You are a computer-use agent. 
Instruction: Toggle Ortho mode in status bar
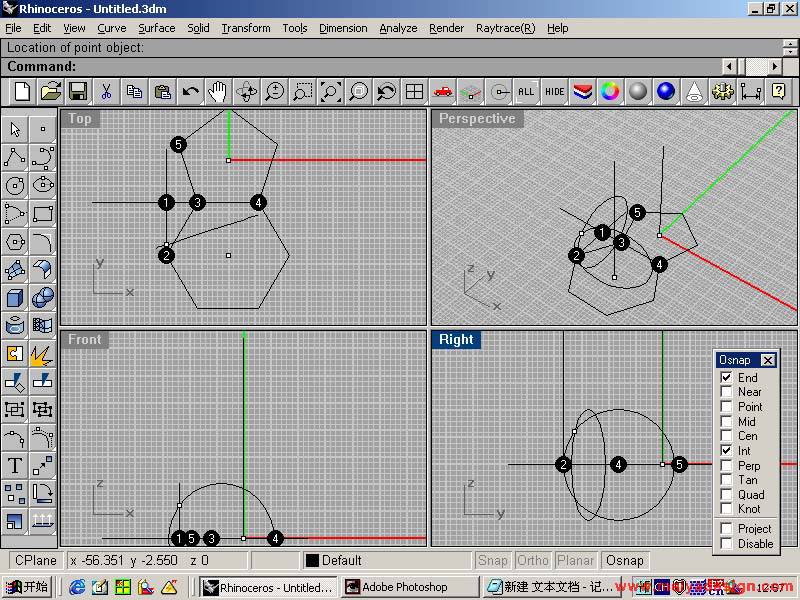(x=533, y=561)
